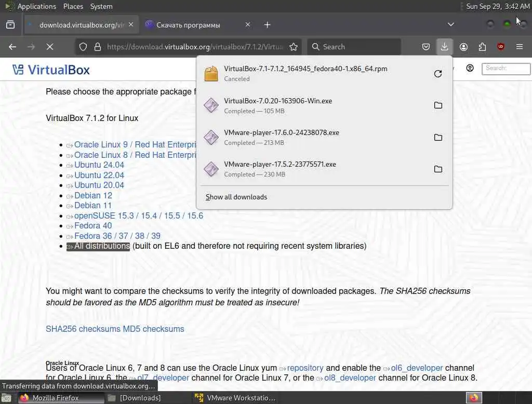Click the show desktop icon in taskbar
Viewport: 532px width, 404px height.
(6, 398)
